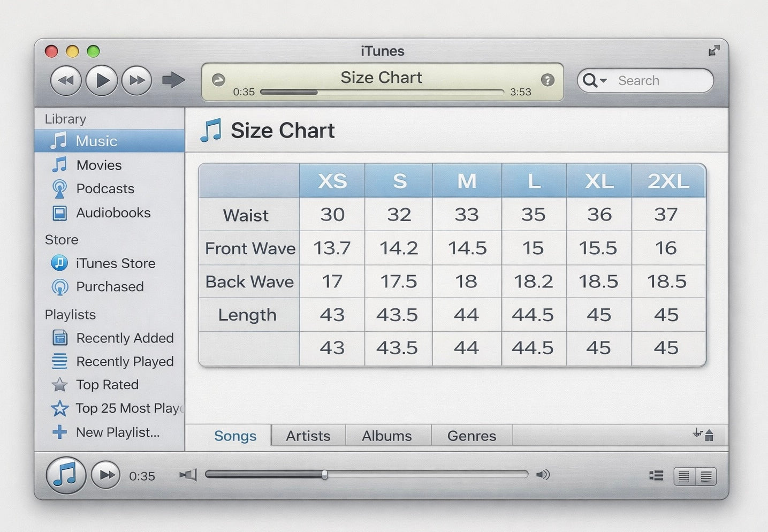Click the Library section header in the sidebar
The image size is (768, 532).
coord(65,119)
